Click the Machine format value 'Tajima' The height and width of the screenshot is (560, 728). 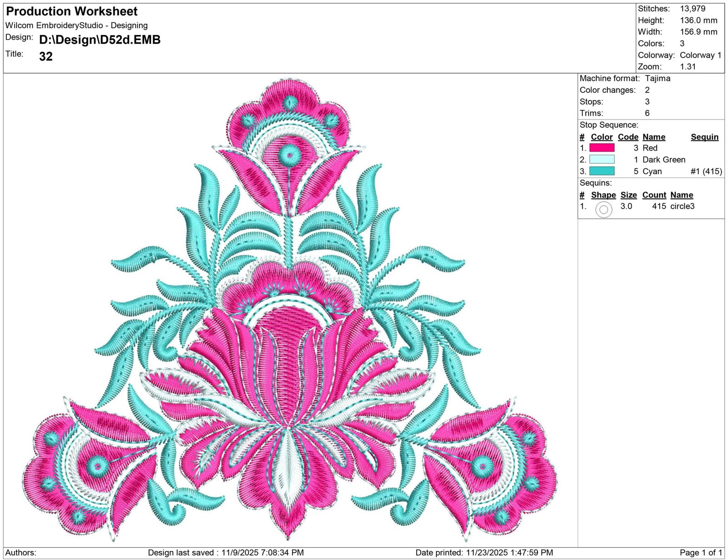[x=657, y=78]
